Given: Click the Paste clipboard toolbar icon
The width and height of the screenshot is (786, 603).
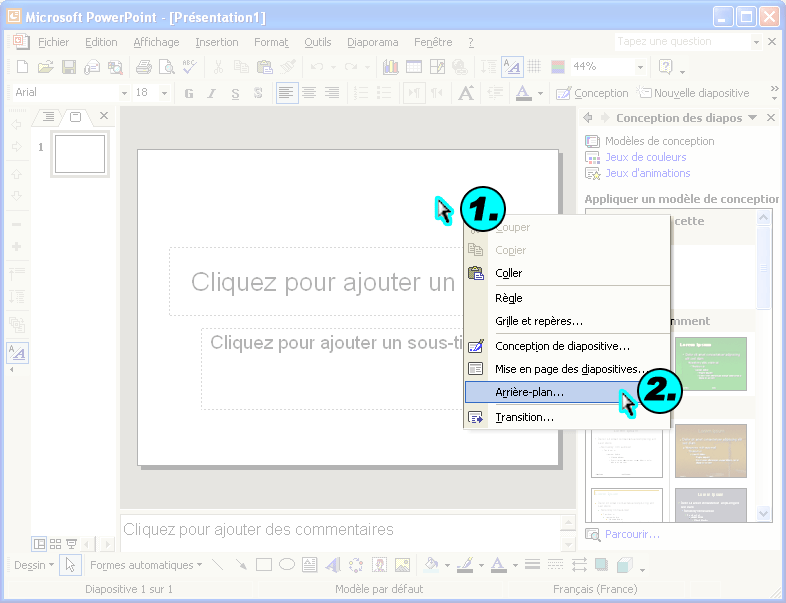Looking at the screenshot, I should 264,67.
